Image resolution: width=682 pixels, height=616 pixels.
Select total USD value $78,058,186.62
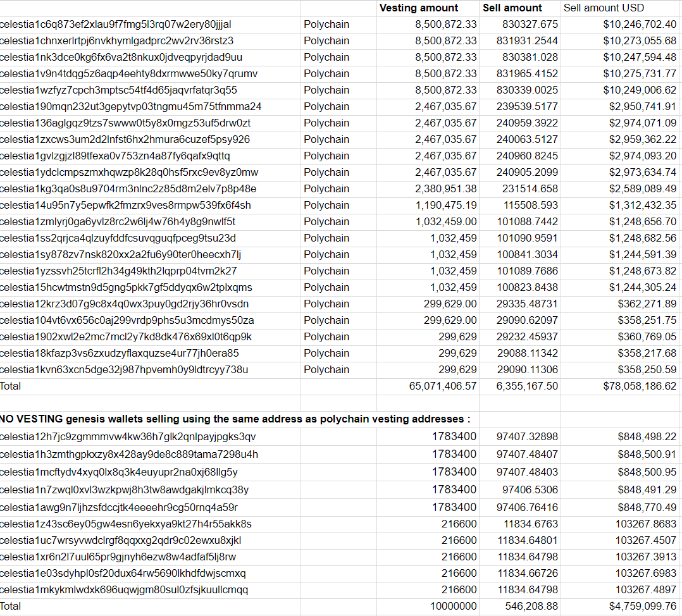640,386
